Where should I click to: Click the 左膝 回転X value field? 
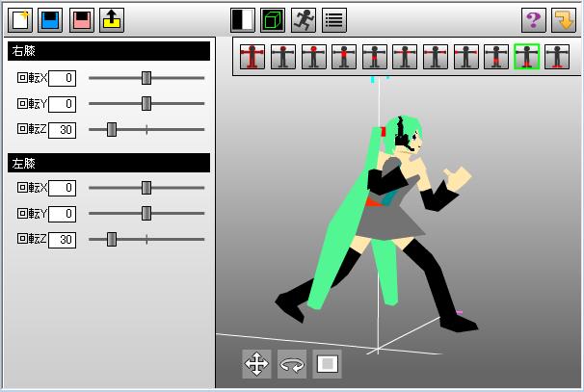(63, 188)
